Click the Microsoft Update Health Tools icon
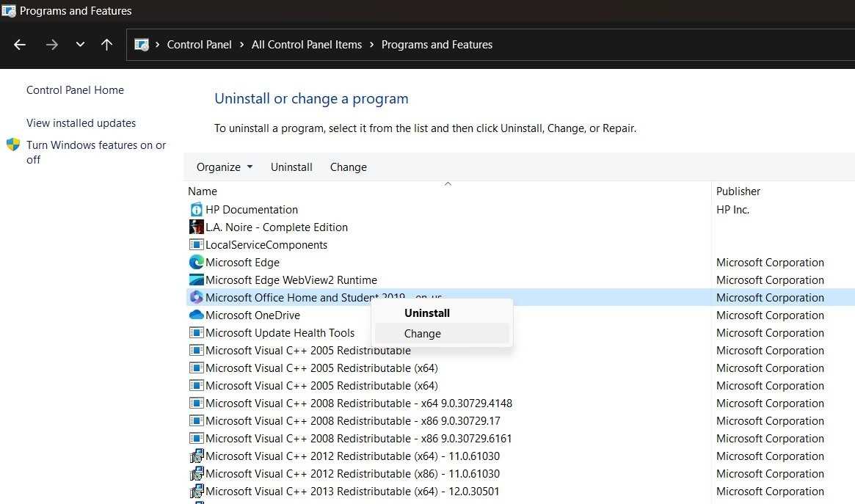The width and height of the screenshot is (855, 504). click(196, 332)
